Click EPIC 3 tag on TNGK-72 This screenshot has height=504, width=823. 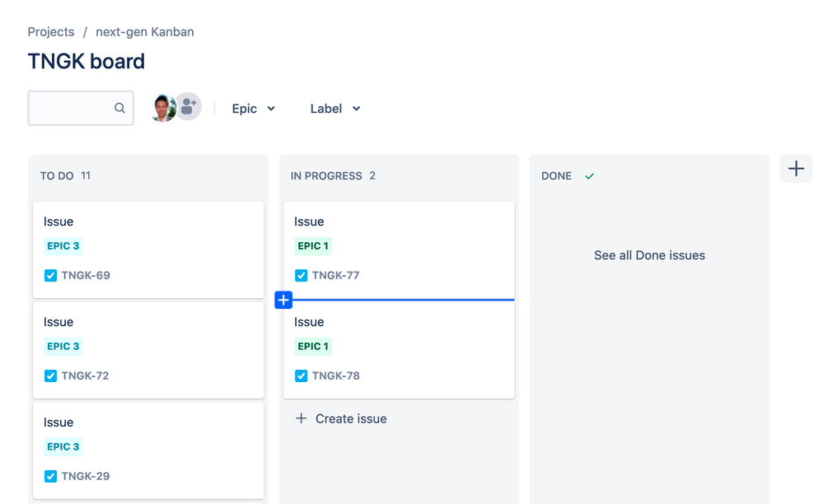63,346
